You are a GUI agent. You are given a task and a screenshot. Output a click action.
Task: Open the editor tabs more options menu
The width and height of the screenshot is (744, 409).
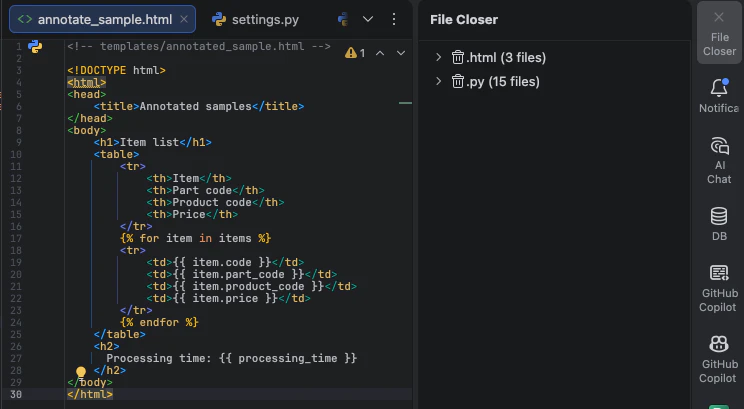pyautogui.click(x=394, y=19)
